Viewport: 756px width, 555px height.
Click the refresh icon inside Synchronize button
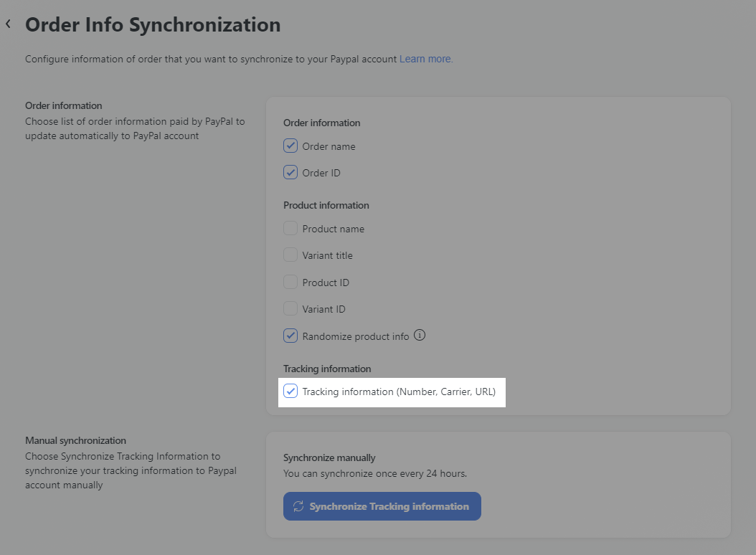pos(298,506)
